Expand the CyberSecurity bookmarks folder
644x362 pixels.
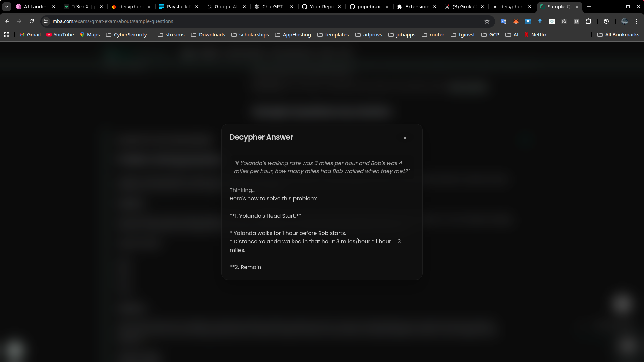click(x=128, y=34)
